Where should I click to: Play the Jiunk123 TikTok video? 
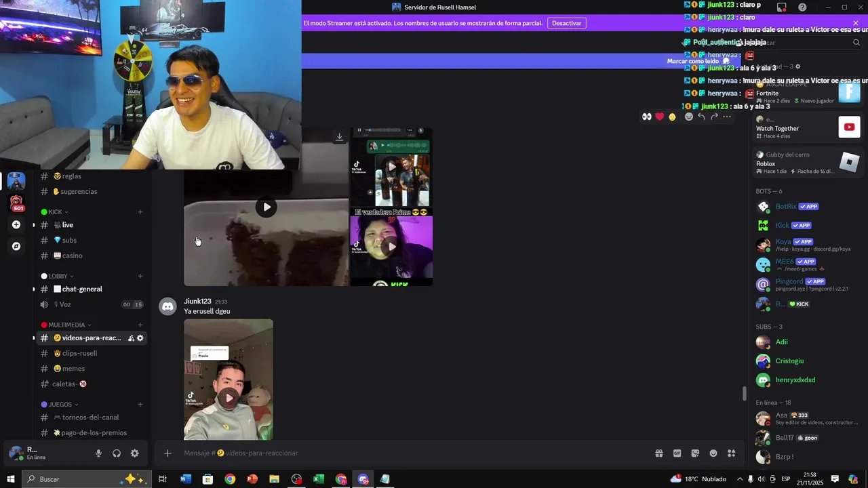[x=229, y=398]
